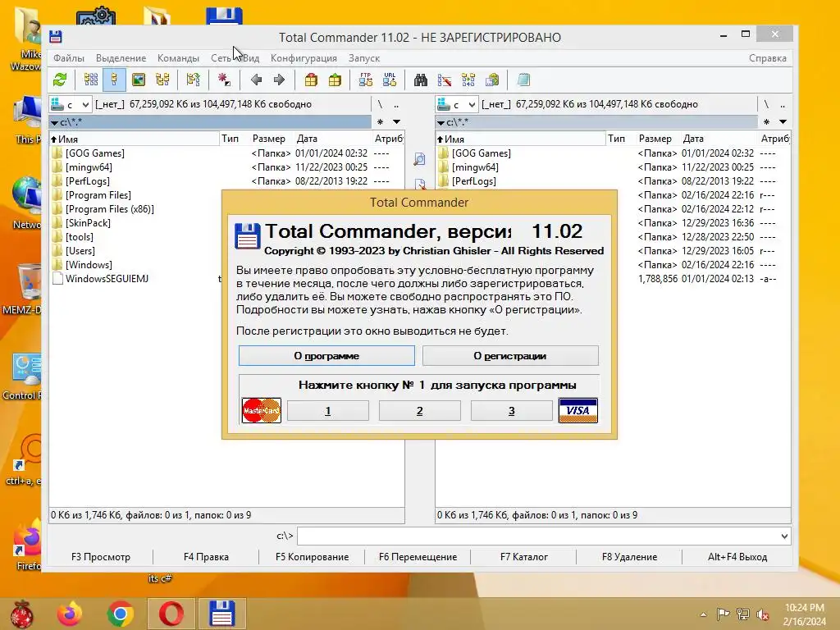This screenshot has width=840, height=630.
Task: Open the Конфигурация menu
Action: (304, 58)
